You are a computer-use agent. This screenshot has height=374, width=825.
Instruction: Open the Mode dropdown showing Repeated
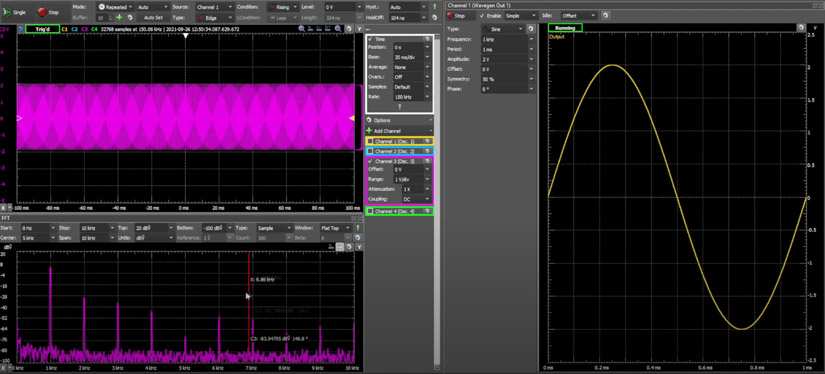[115, 7]
